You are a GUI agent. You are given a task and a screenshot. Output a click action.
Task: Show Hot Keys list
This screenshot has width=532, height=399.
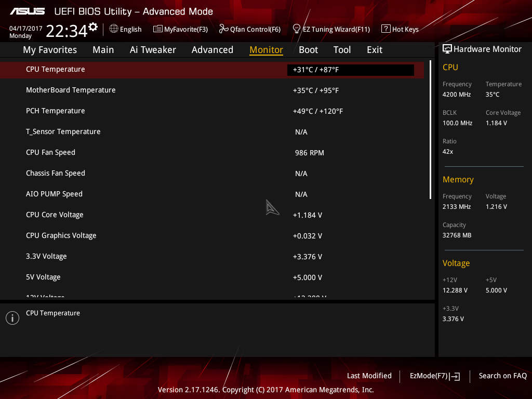(x=405, y=29)
